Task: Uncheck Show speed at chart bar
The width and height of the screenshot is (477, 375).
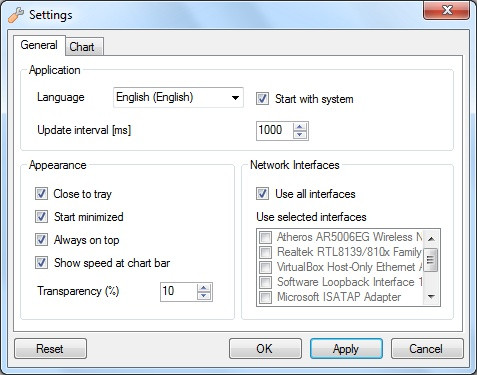Action: [41, 263]
